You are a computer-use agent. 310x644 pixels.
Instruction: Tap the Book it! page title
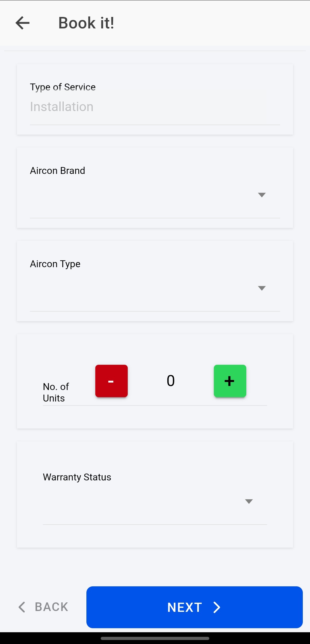86,23
